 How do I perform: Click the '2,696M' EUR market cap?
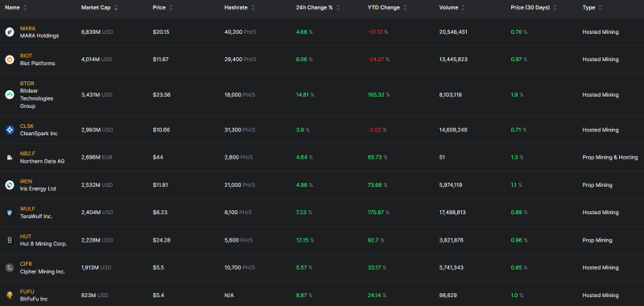[x=91, y=157]
